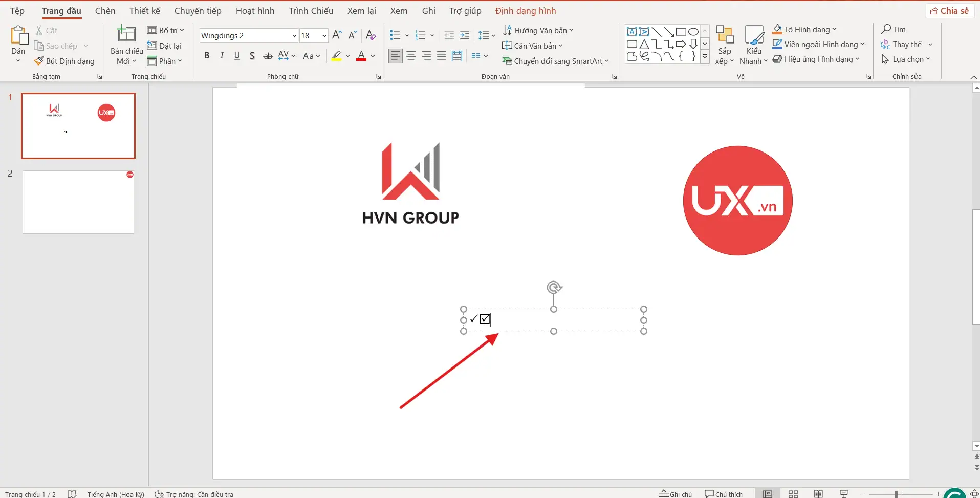The width and height of the screenshot is (980, 498).
Task: Start the slide show from the status bar
Action: [x=844, y=494]
